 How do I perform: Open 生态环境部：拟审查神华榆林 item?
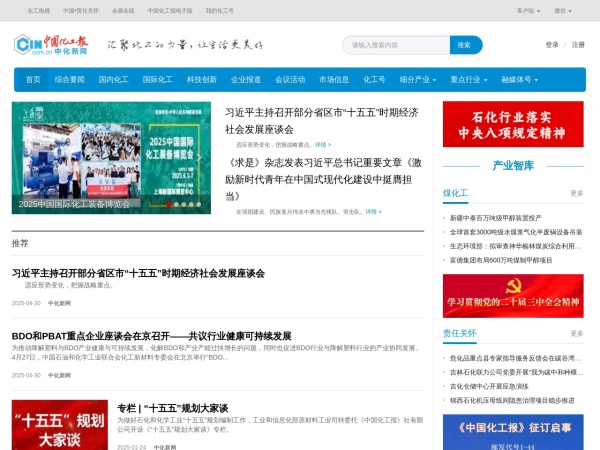(515, 246)
